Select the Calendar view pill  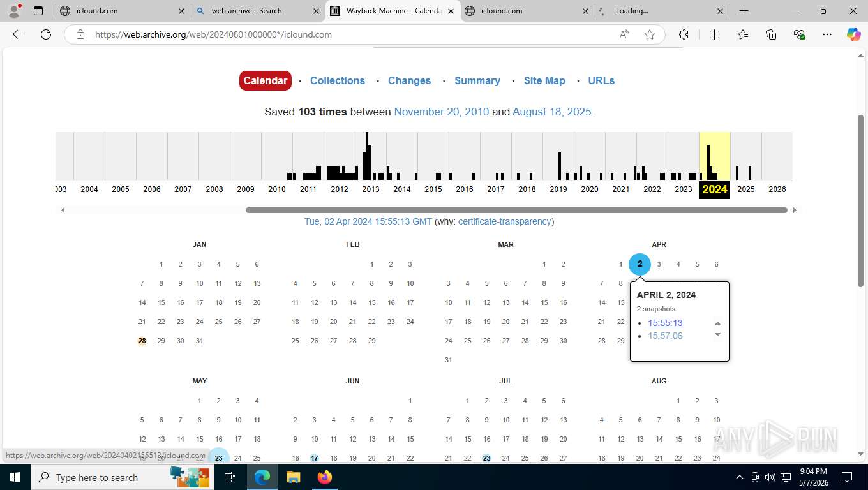[266, 80]
